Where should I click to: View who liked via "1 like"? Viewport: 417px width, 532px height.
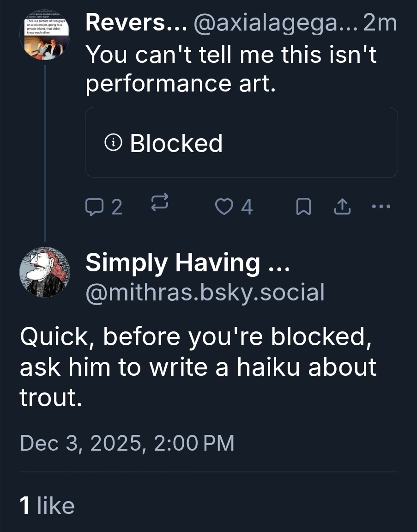tap(47, 505)
